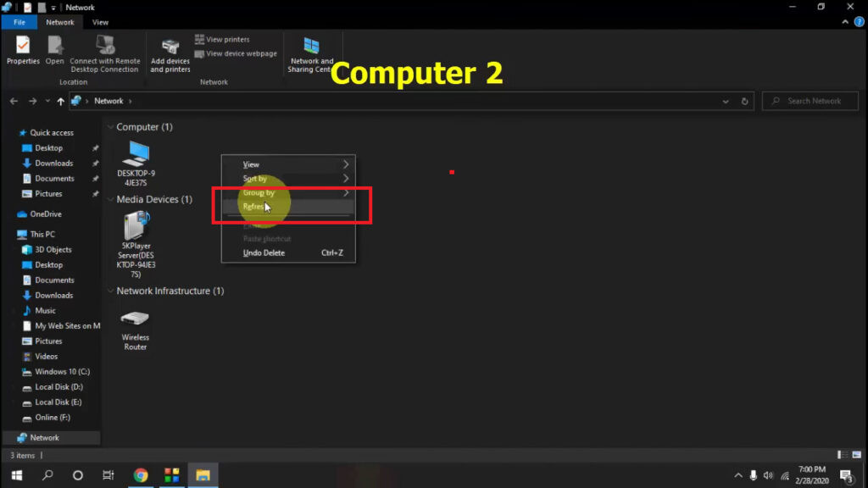Launch Chrome from the taskbar
The image size is (868, 488).
[141, 475]
